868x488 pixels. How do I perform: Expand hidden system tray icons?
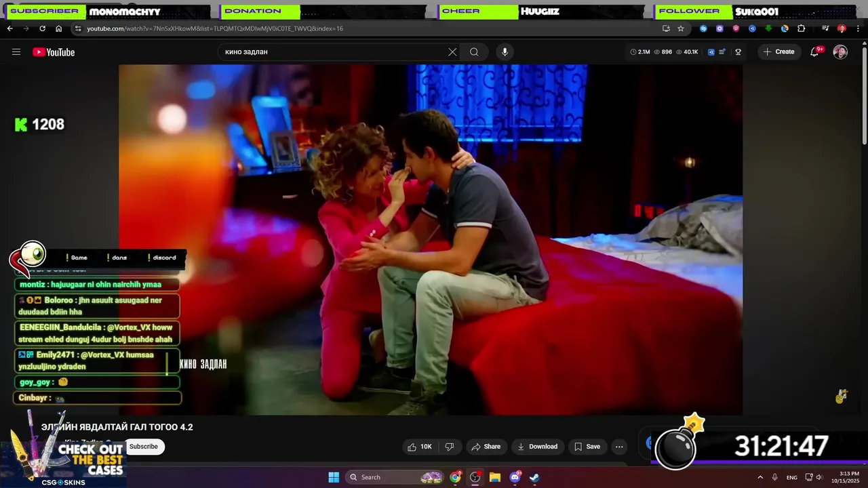759,477
